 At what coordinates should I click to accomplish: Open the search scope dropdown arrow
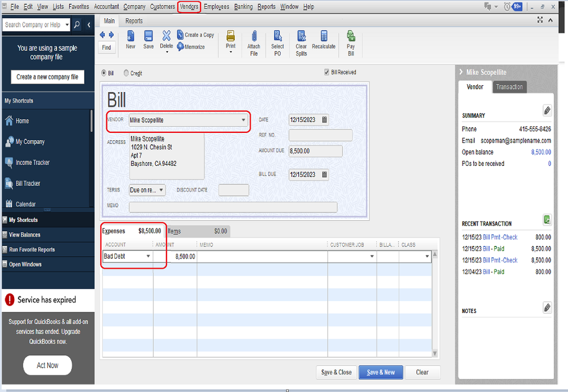67,24
